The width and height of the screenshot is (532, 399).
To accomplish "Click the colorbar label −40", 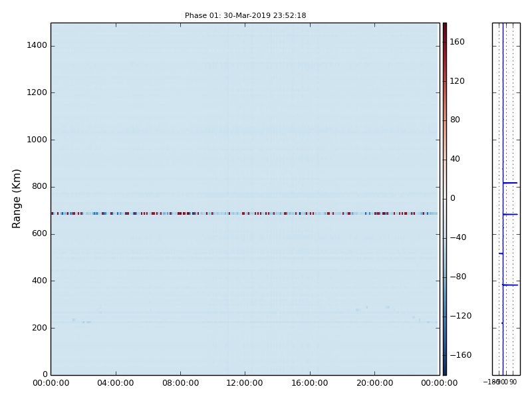I will pyautogui.click(x=458, y=237).
